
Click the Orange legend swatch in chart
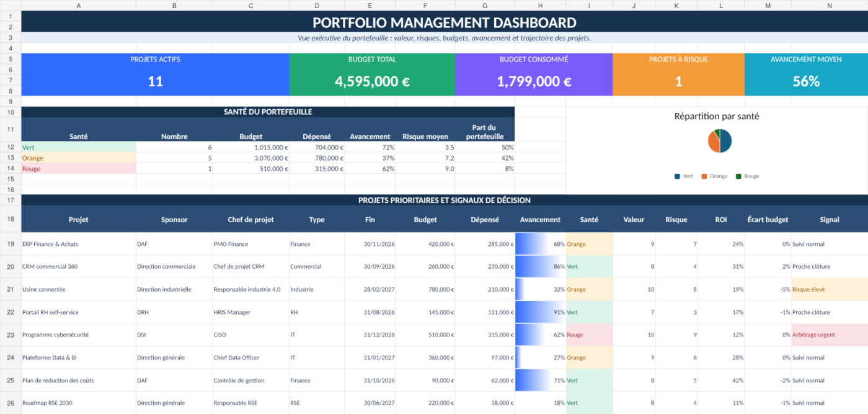(x=704, y=176)
